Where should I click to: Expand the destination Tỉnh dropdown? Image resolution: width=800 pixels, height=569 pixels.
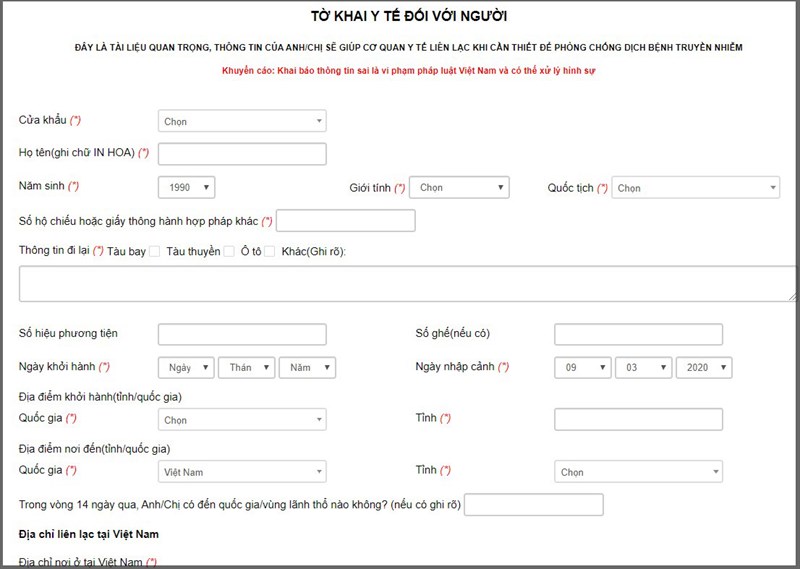638,471
